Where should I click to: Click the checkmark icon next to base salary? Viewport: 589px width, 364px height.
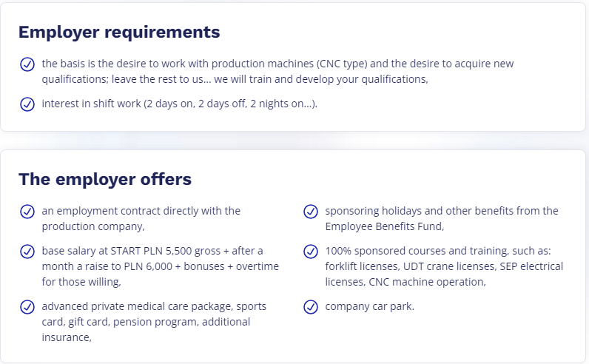tap(27, 251)
